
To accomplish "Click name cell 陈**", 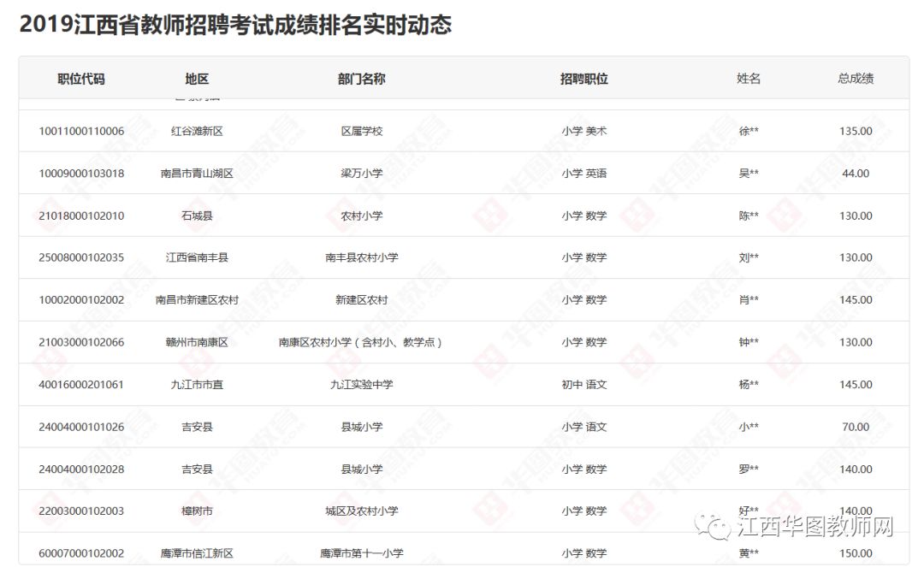I will click(x=749, y=216).
